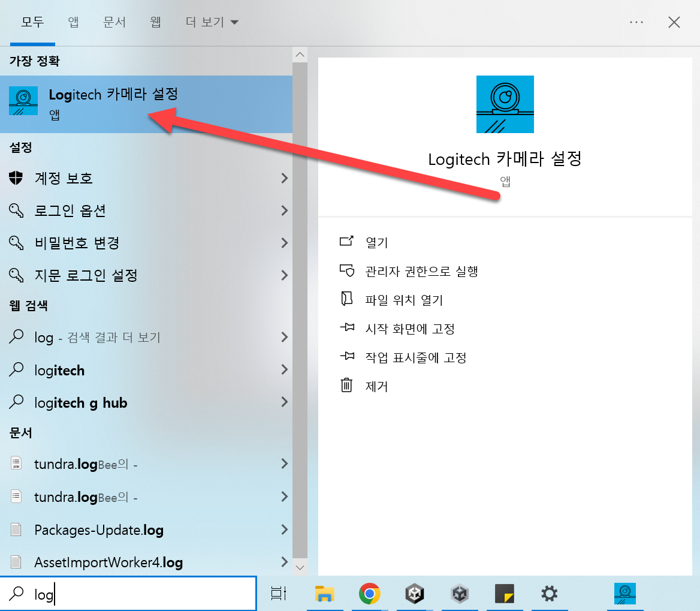
Task: Click the key icon beside 지문 로그인 설정
Action: [x=16, y=275]
